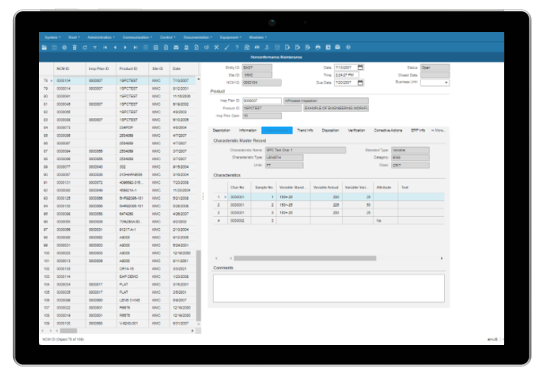The height and width of the screenshot is (377, 545).
Task: Open the Equipment menu dropdown
Action: (230, 37)
